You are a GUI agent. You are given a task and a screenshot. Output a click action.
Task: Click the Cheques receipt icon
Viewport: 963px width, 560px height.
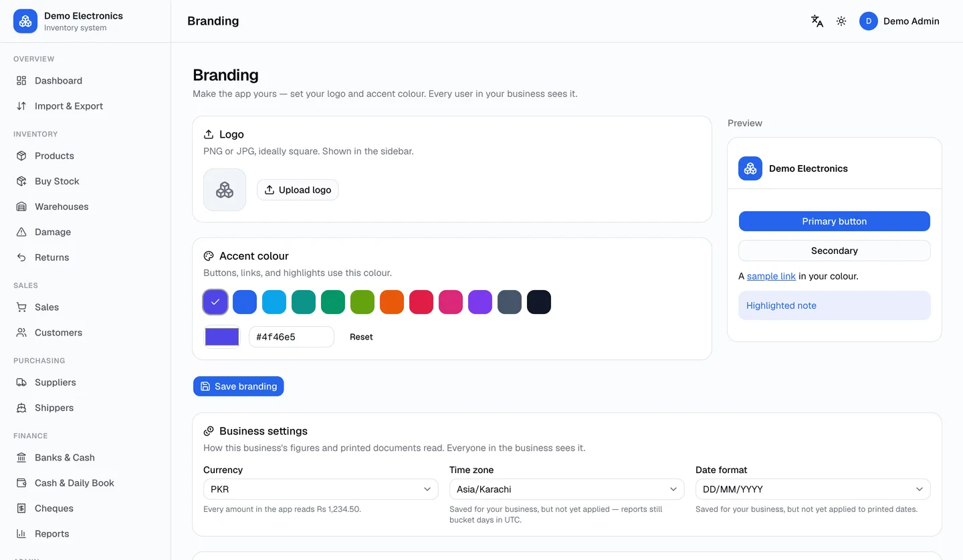21,509
